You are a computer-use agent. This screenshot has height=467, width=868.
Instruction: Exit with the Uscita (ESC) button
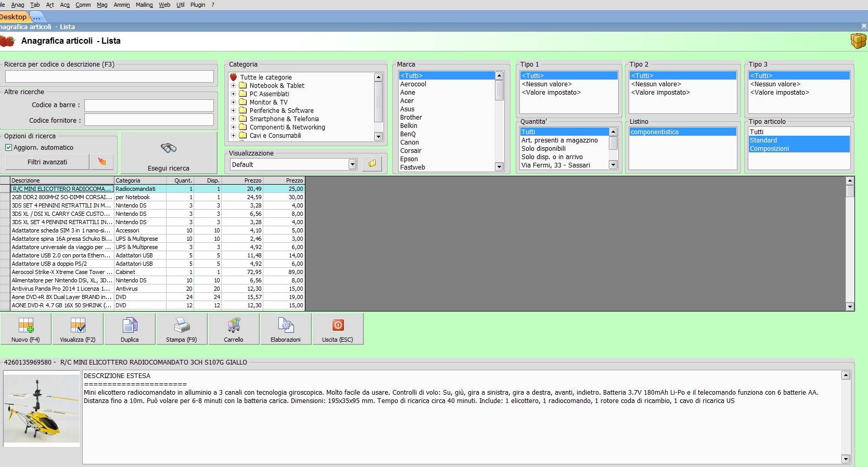(x=338, y=329)
